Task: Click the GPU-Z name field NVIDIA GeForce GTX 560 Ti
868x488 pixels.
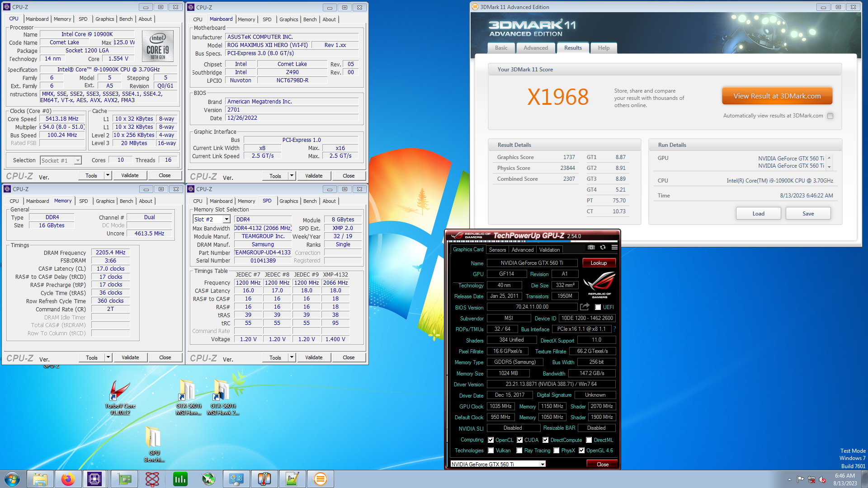Action: 532,263
